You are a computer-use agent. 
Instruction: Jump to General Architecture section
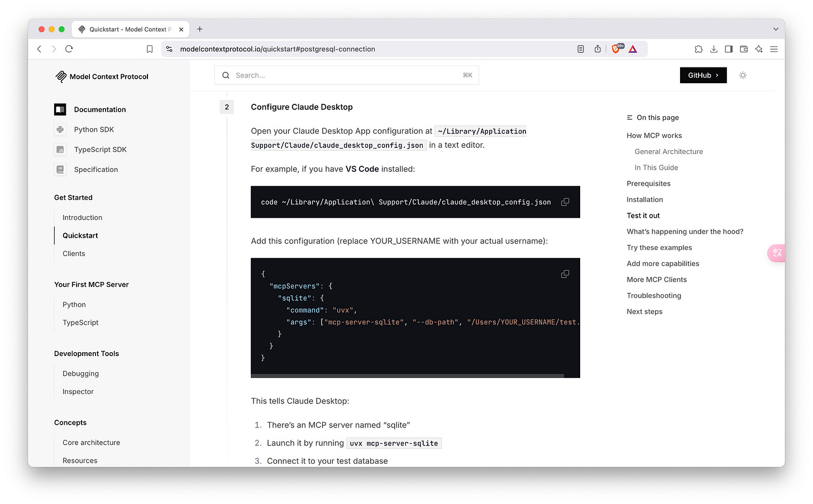point(668,152)
